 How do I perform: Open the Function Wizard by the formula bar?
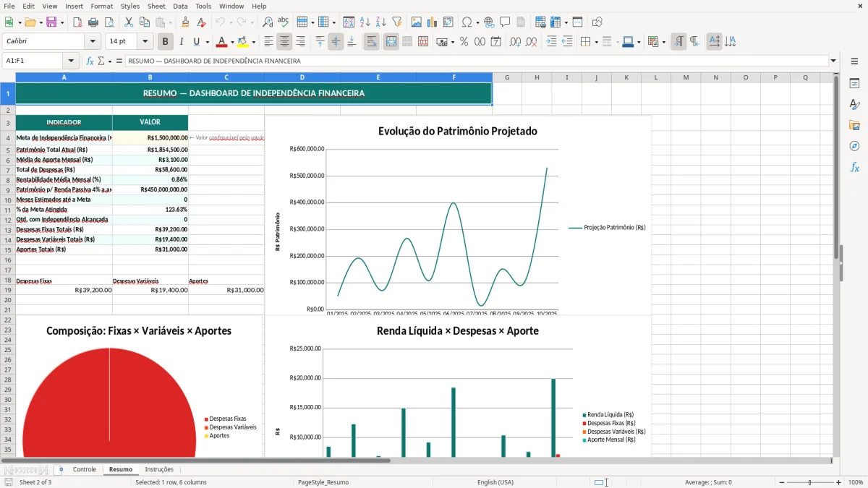point(90,61)
